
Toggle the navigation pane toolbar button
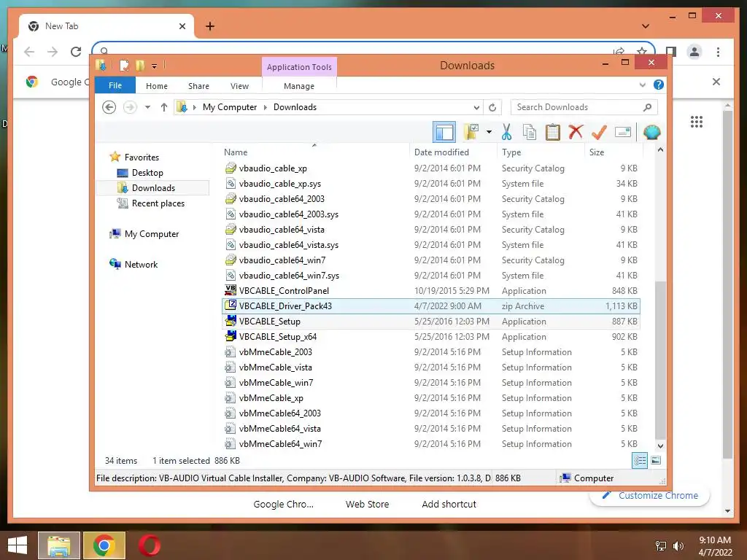click(x=444, y=132)
